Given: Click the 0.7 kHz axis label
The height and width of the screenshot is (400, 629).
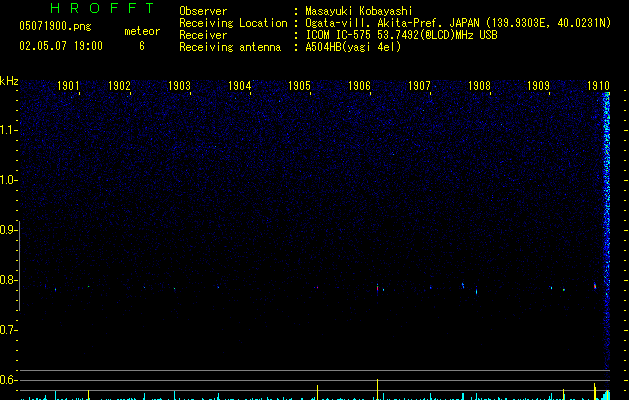Looking at the screenshot, I should [8, 330].
